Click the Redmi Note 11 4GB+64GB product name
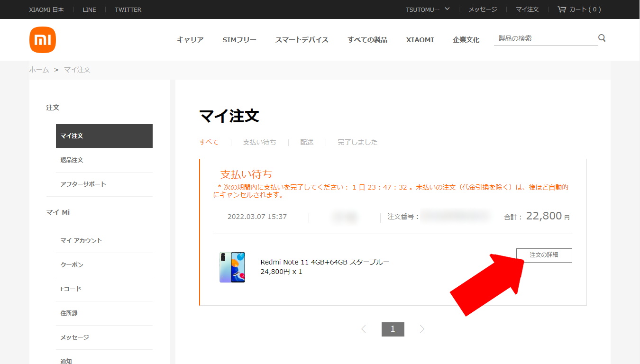Image resolution: width=640 pixels, height=364 pixels. coord(325,262)
